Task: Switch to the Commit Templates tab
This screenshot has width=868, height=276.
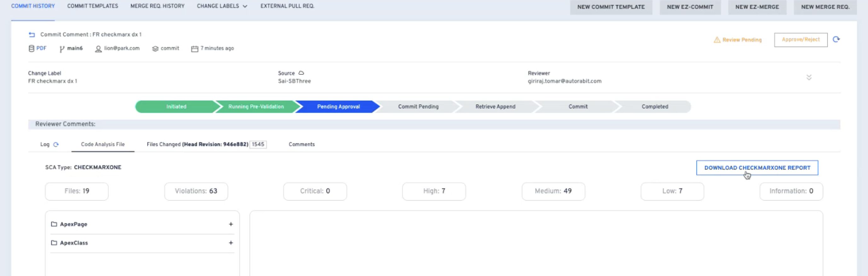Action: [93, 6]
